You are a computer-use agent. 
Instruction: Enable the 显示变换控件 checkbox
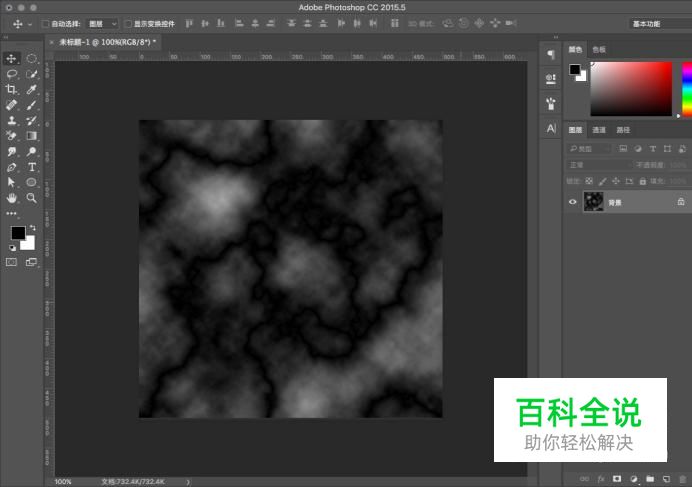click(128, 24)
